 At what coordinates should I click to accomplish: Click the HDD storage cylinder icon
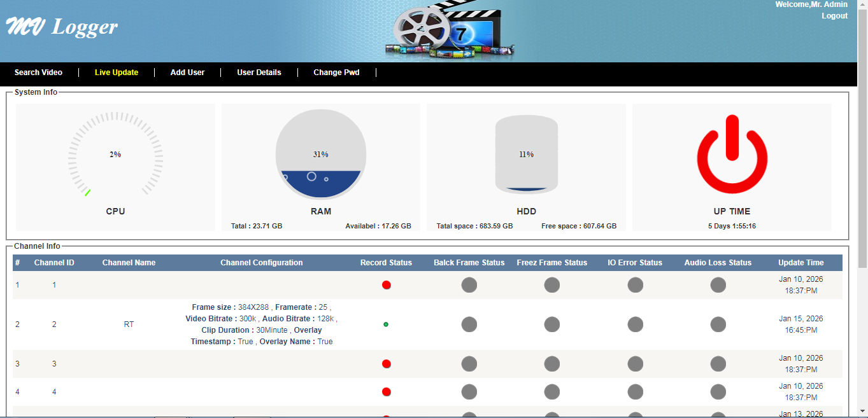(x=526, y=154)
